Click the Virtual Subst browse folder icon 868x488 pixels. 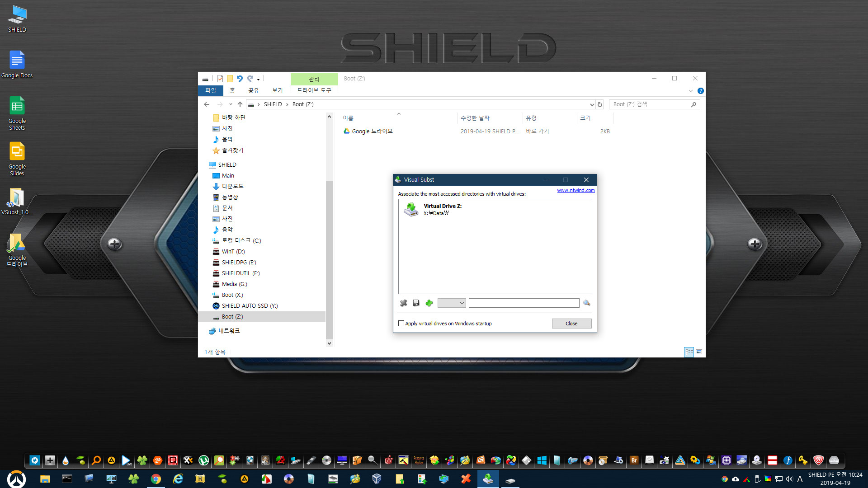587,302
